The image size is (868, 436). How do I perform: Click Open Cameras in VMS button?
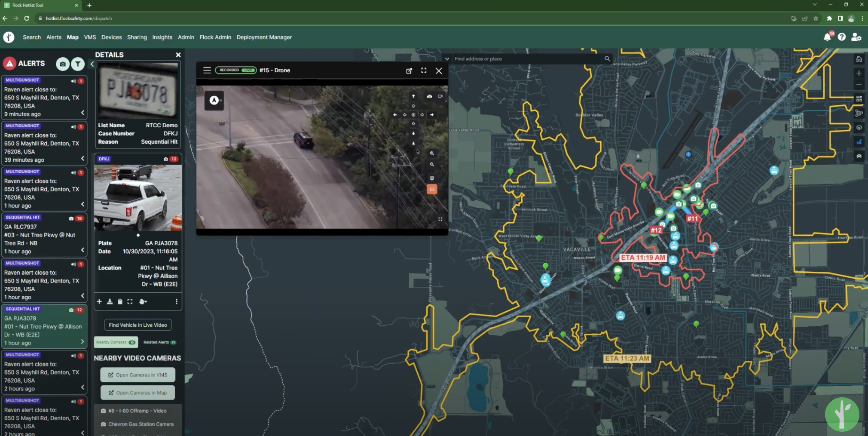[138, 375]
